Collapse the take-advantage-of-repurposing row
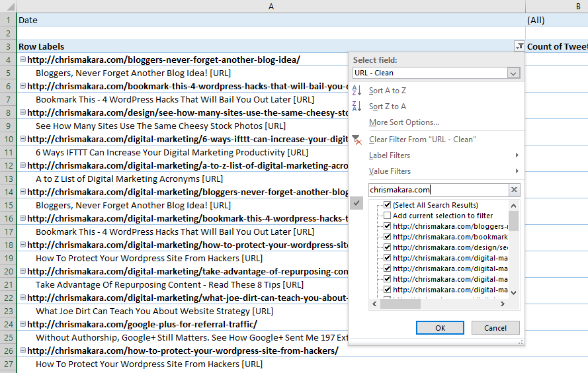588x373 pixels. (x=22, y=270)
